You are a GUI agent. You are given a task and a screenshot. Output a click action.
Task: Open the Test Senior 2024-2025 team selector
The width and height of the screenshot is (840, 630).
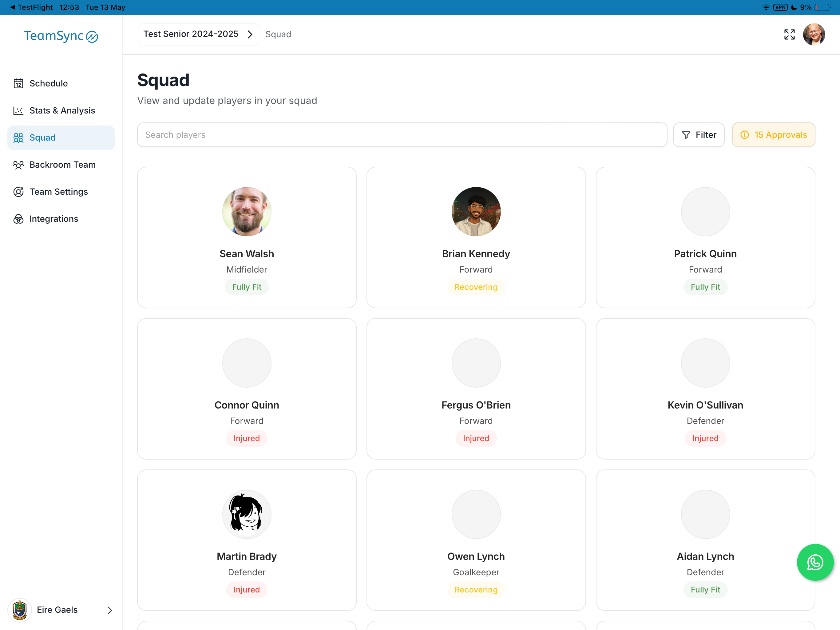(x=199, y=34)
